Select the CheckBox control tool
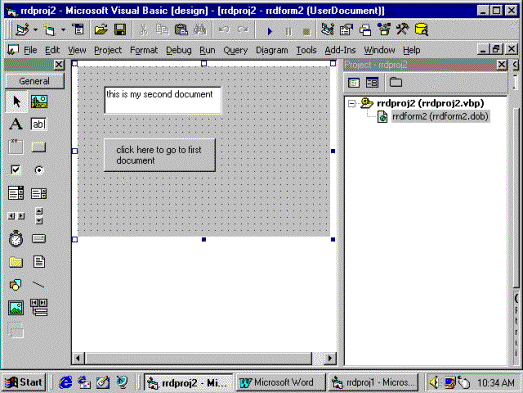 [x=16, y=170]
